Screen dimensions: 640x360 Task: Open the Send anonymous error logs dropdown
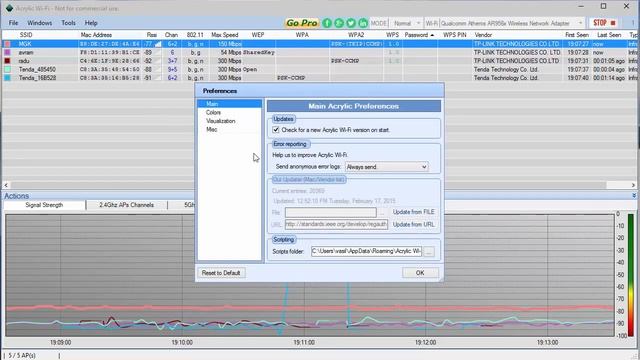(x=387, y=167)
